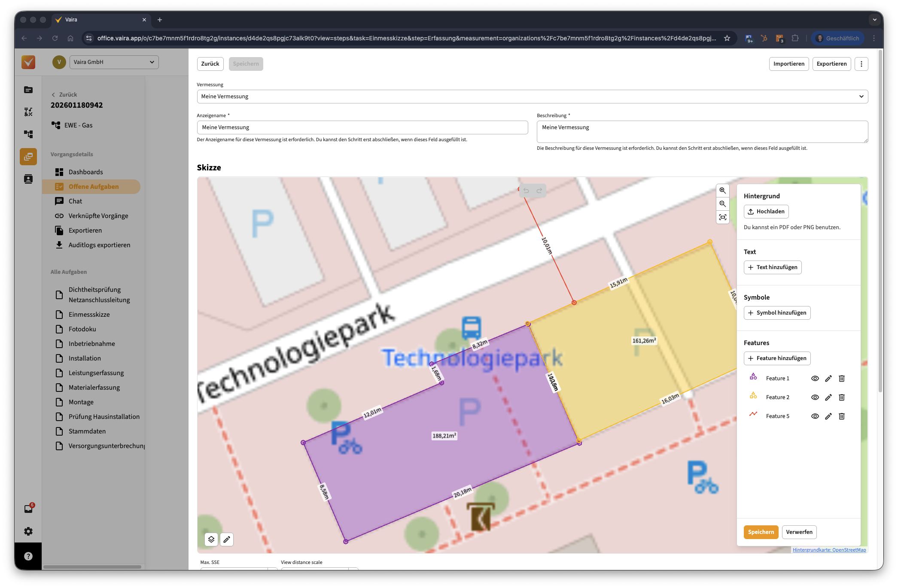Image resolution: width=898 pixels, height=588 pixels.
Task: Toggle visibility of Feature 1
Action: 815,379
